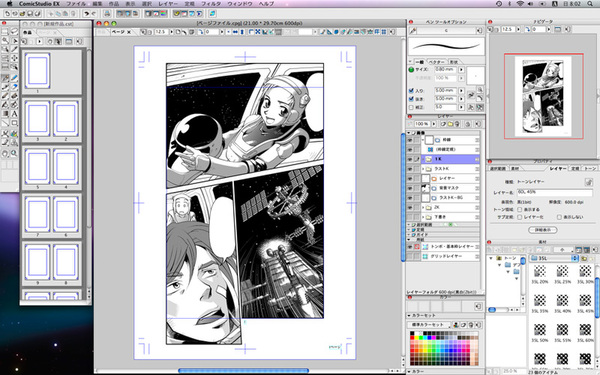Click the flip horizontal arrows in page toolbar

(x=235, y=32)
